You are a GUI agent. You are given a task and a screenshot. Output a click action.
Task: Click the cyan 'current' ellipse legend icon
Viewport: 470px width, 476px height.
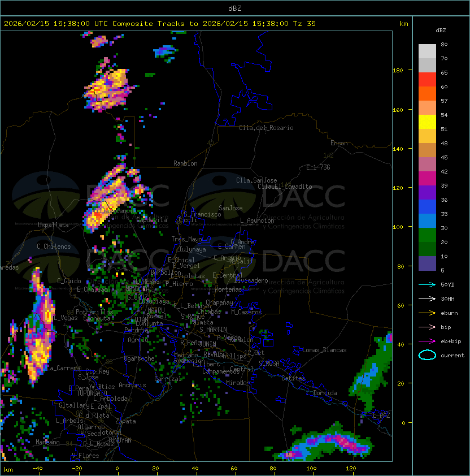(427, 355)
